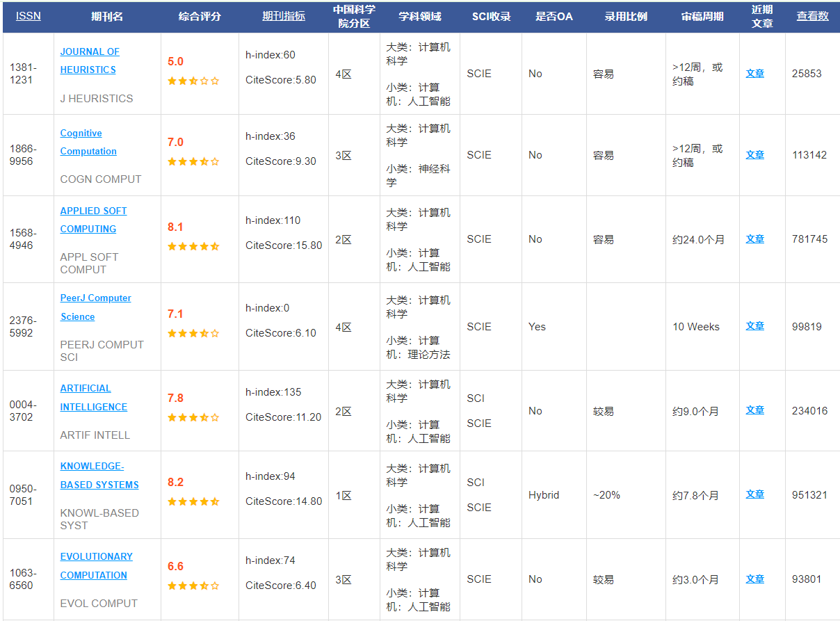The height and width of the screenshot is (621, 840).
Task: Click the star rating under score 5.0
Action: click(x=193, y=81)
